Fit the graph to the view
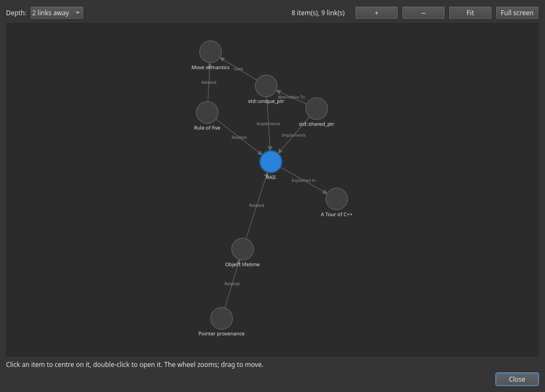Screen dimensions: 545x392 pos(470,13)
